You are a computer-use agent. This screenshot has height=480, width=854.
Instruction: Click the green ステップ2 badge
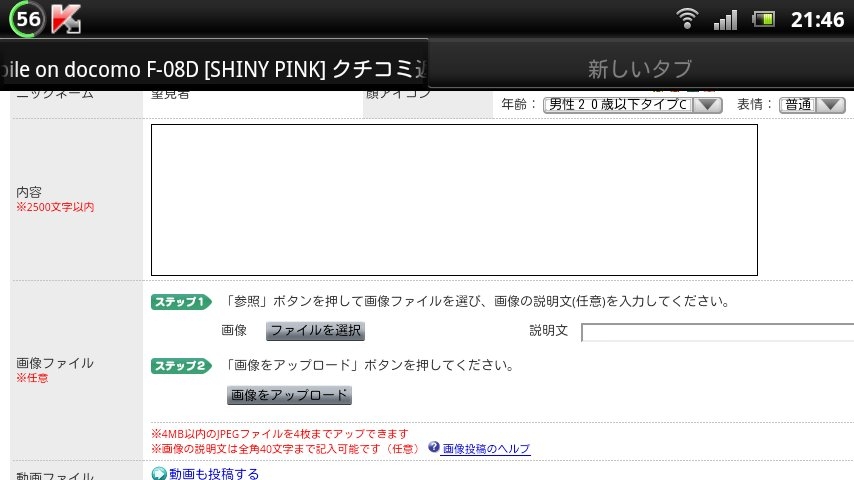click(181, 366)
